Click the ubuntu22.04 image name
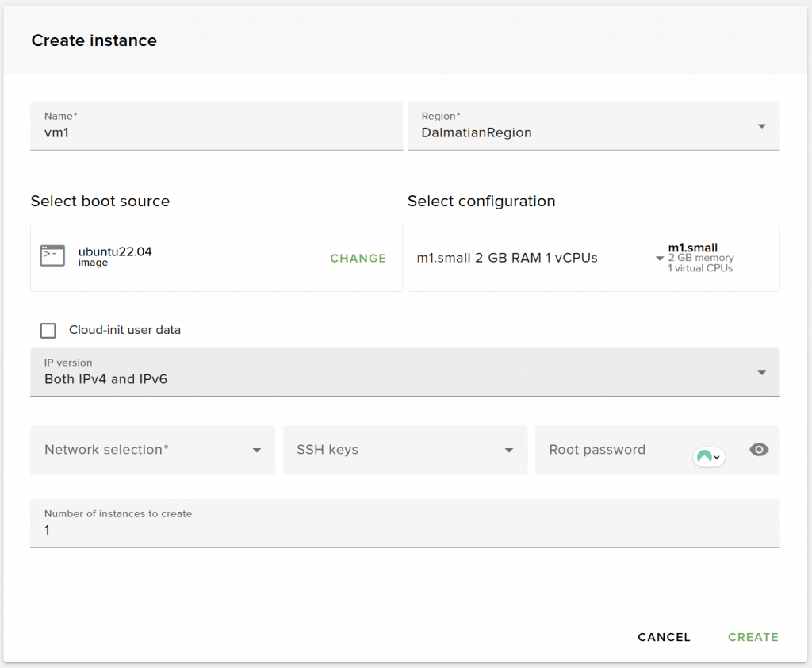 coord(115,251)
